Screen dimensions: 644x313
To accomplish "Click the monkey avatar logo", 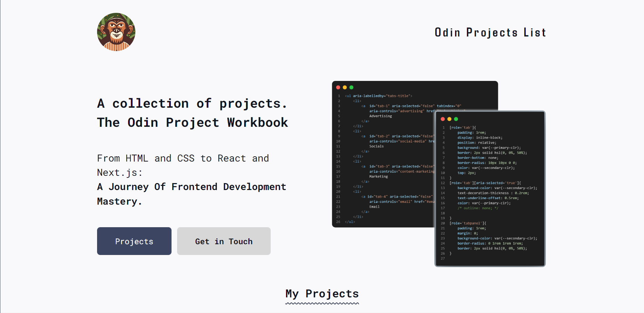I will click(x=116, y=32).
